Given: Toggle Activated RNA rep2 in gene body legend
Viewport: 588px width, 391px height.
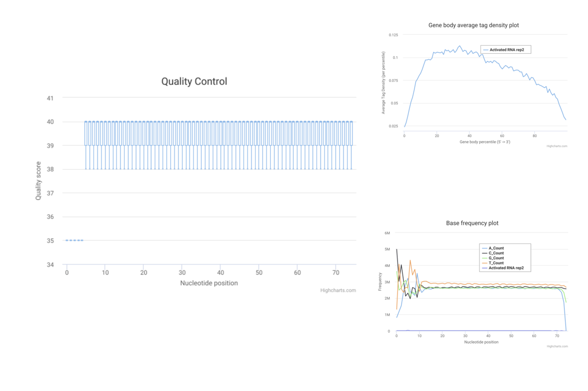Looking at the screenshot, I should coord(506,50).
